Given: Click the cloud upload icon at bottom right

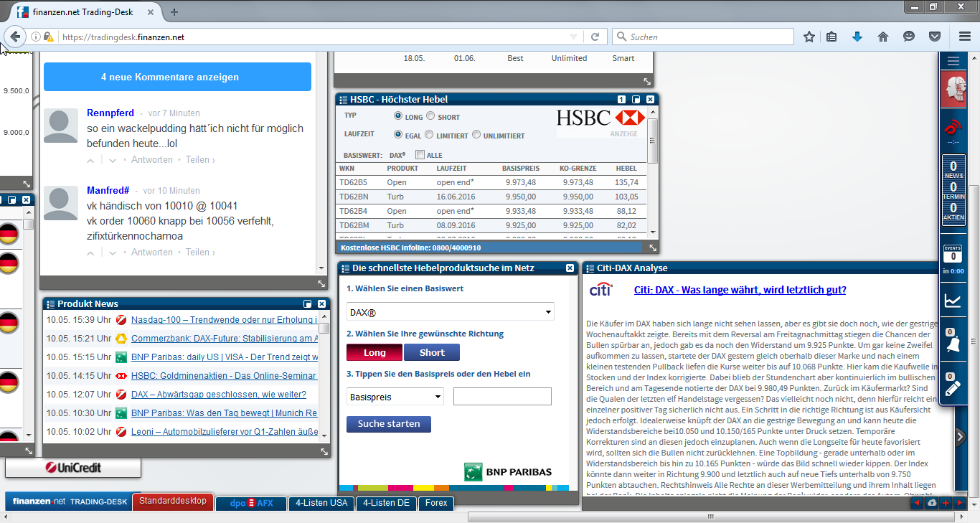Looking at the screenshot, I should [931, 503].
